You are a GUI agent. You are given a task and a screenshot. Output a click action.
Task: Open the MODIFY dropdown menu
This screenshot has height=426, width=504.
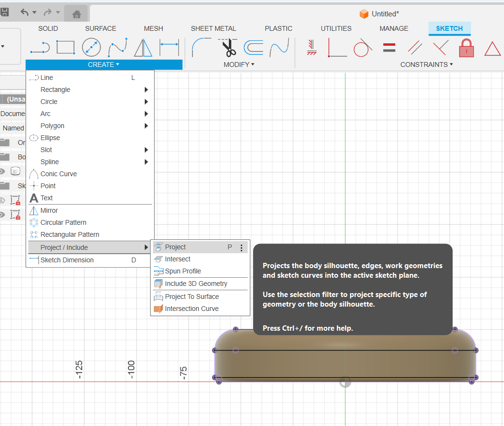click(239, 65)
